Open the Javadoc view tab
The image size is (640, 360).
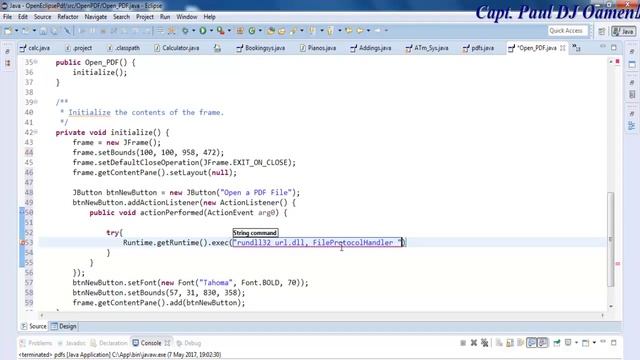pyautogui.click(x=71, y=343)
